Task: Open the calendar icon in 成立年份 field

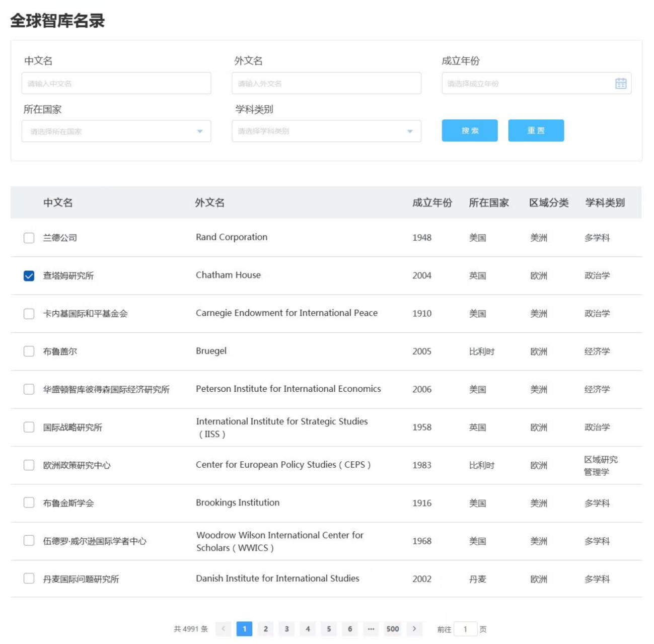Action: coord(621,84)
